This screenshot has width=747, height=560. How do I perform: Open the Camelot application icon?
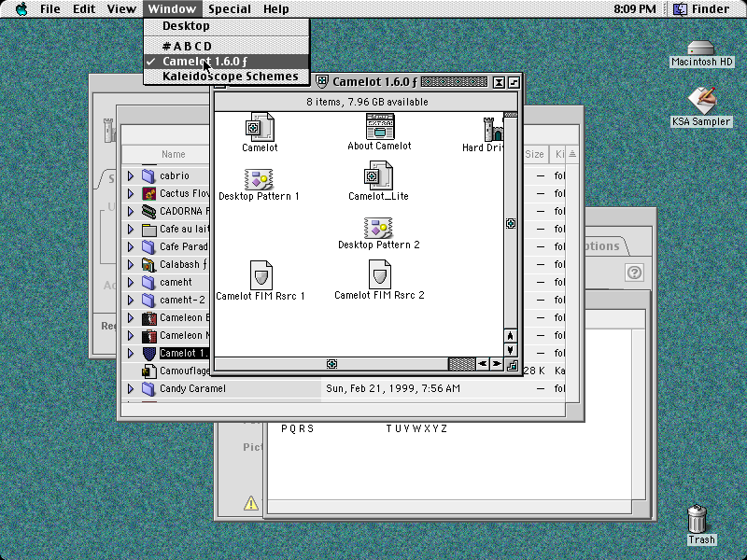[260, 127]
